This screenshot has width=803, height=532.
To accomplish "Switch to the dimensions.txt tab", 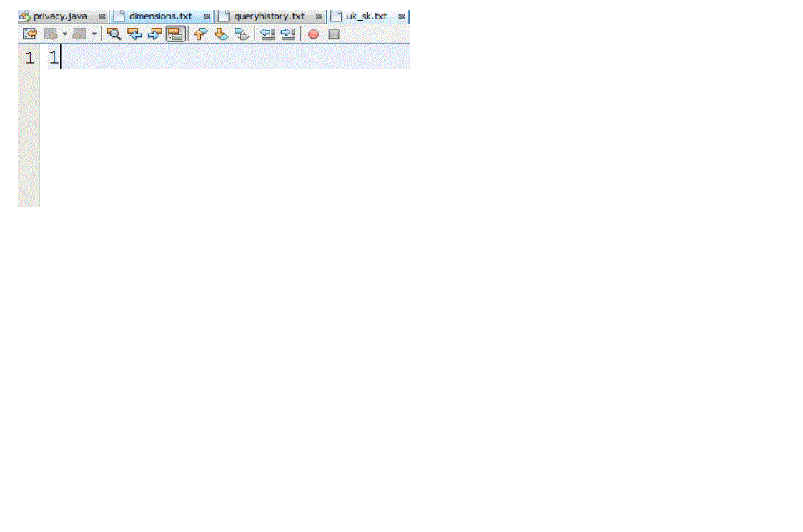I will click(x=160, y=16).
